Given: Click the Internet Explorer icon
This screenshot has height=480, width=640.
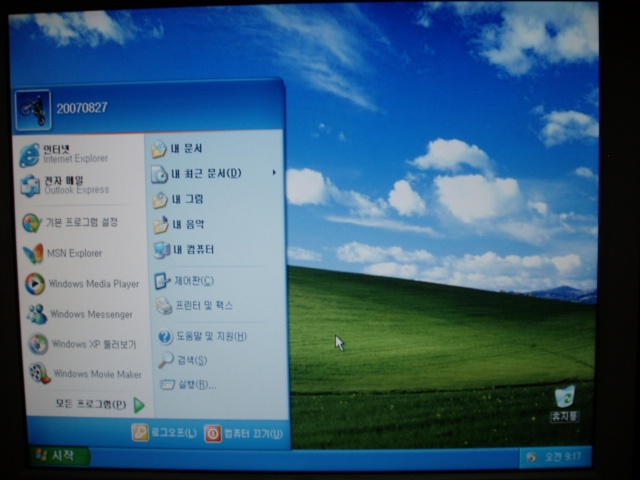Looking at the screenshot, I should [x=29, y=155].
